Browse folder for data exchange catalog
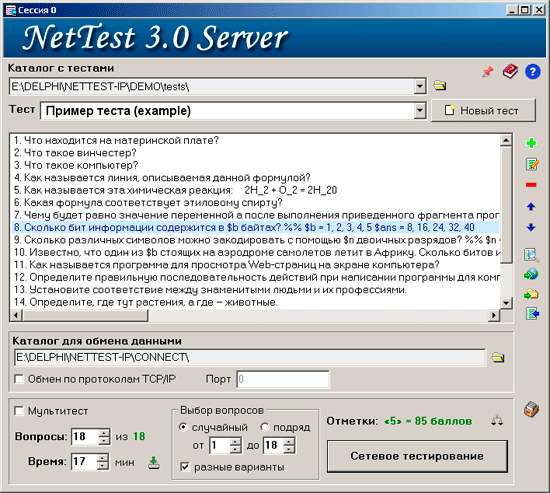 click(x=498, y=358)
